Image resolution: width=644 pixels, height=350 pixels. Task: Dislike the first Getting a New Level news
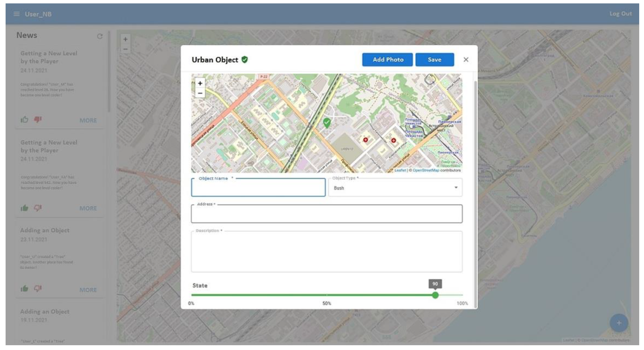pyautogui.click(x=38, y=119)
